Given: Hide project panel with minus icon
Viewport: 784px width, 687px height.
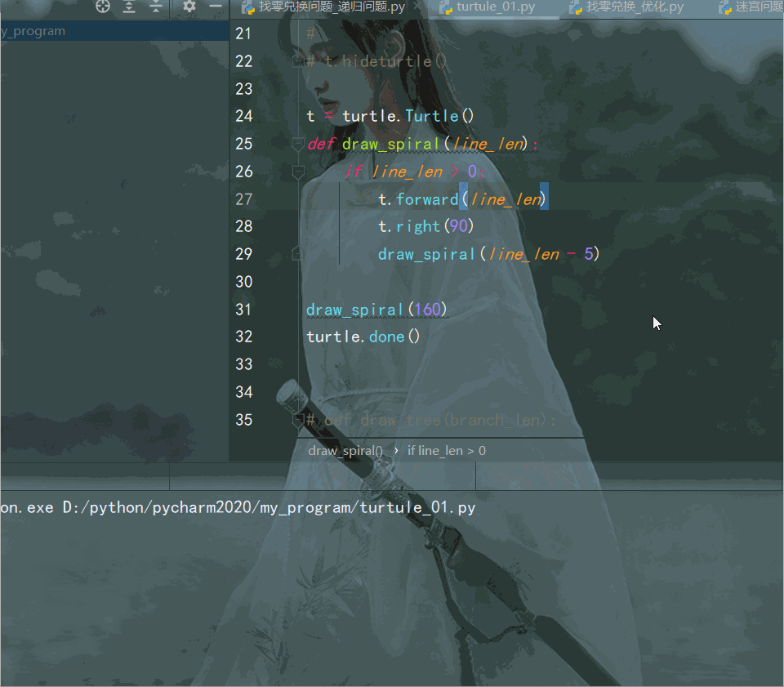Looking at the screenshot, I should tap(216, 6).
